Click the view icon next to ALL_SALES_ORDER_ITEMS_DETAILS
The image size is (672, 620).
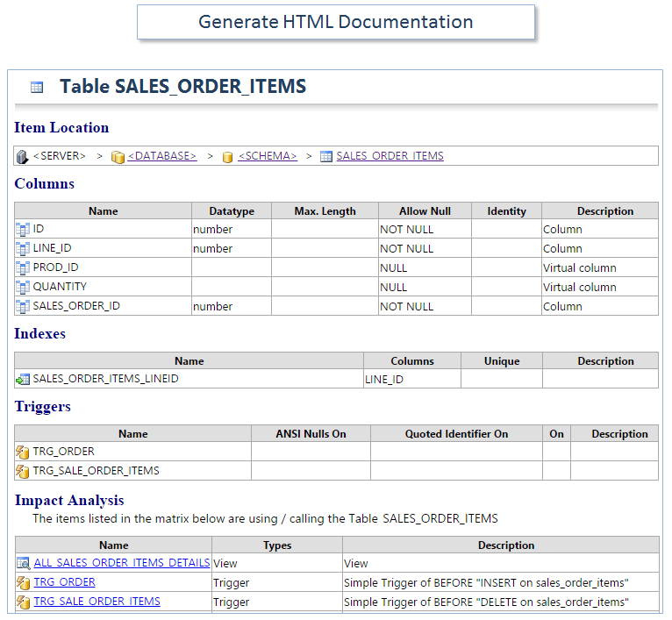[23, 563]
